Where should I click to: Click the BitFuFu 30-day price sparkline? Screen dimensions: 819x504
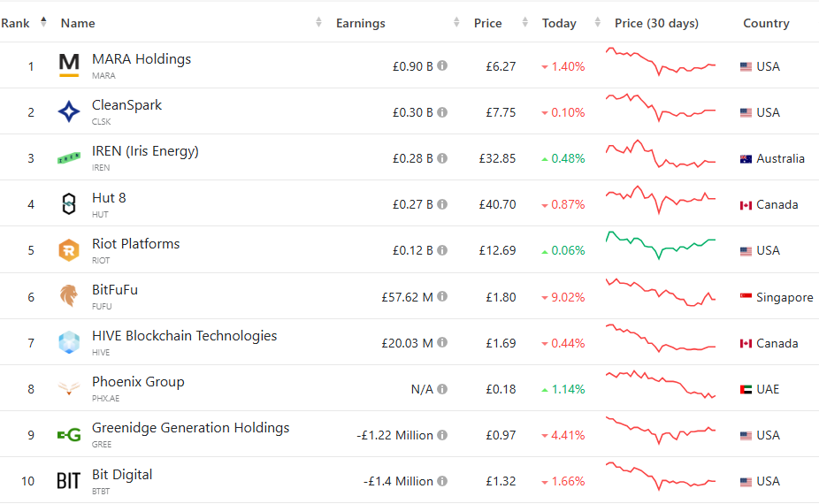point(661,294)
